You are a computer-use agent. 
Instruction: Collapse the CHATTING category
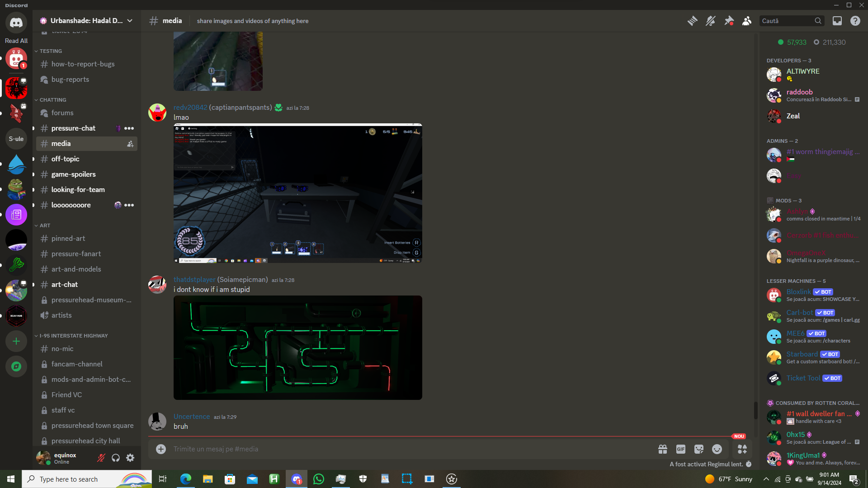[52, 100]
